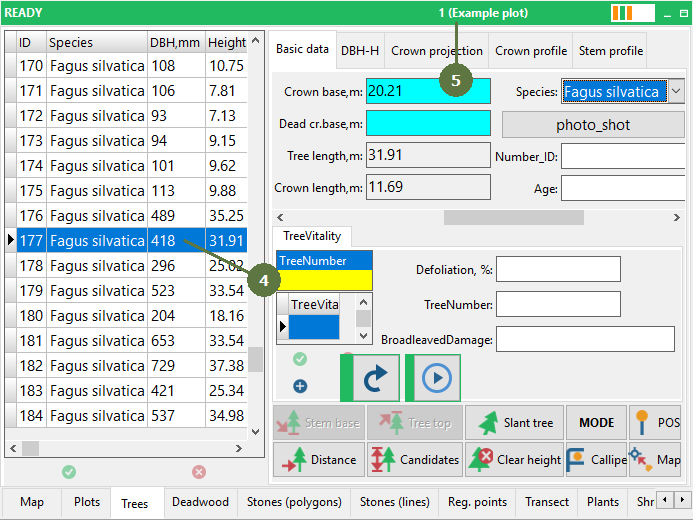Click the blue plus add-record icon

point(300,386)
